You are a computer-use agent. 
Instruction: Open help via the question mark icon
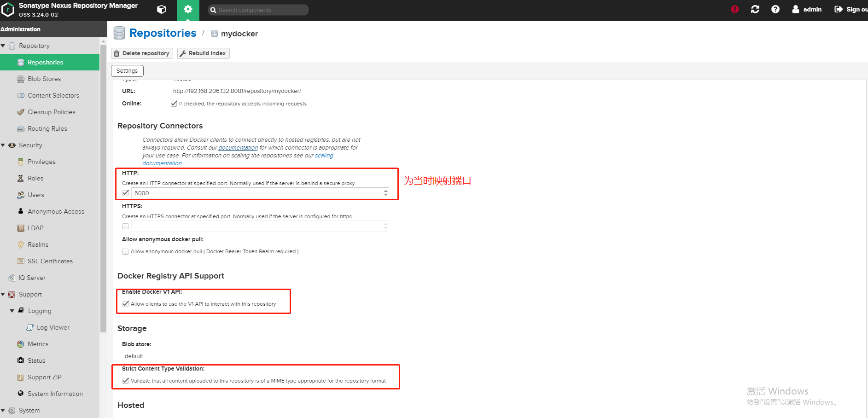click(775, 9)
